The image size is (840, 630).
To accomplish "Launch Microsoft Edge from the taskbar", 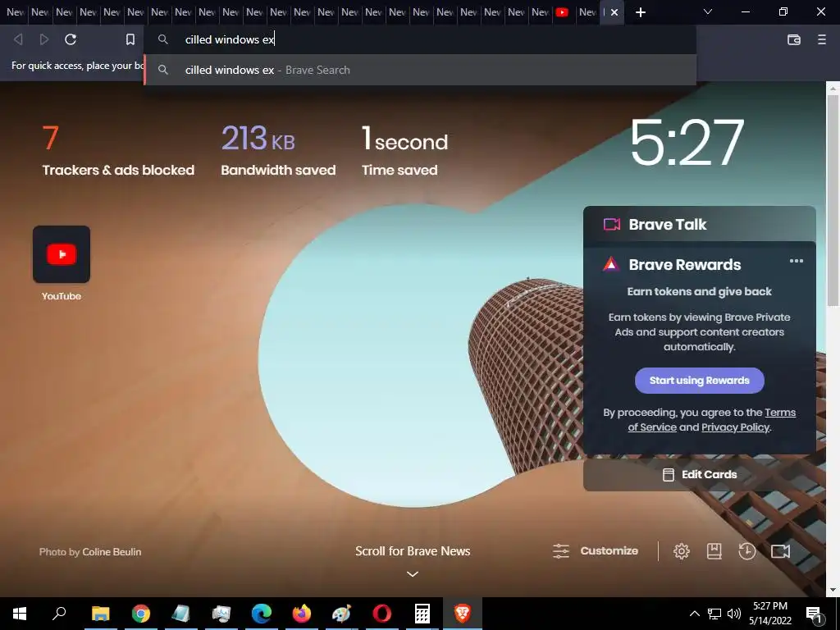I will (262, 614).
